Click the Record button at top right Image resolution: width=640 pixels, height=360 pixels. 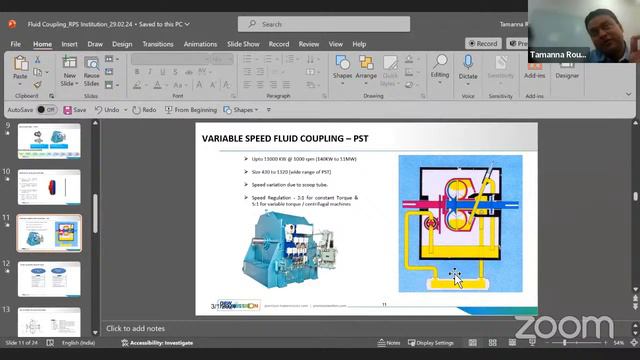point(484,43)
